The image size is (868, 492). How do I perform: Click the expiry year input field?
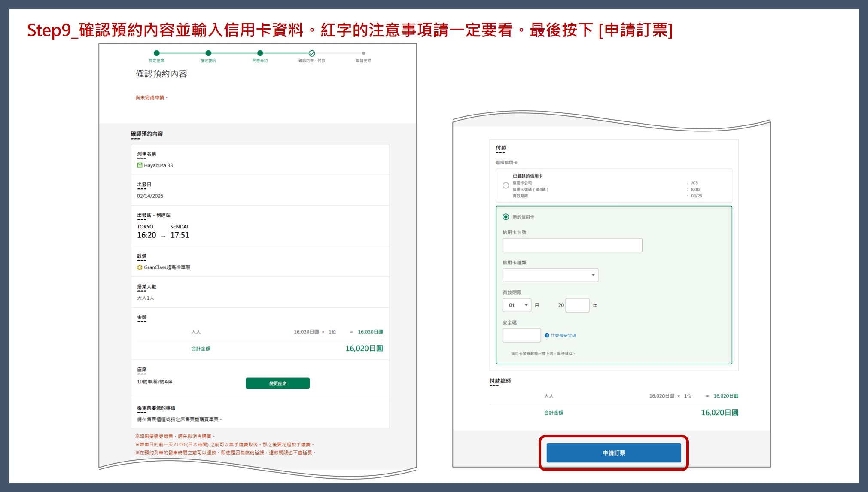pyautogui.click(x=577, y=305)
